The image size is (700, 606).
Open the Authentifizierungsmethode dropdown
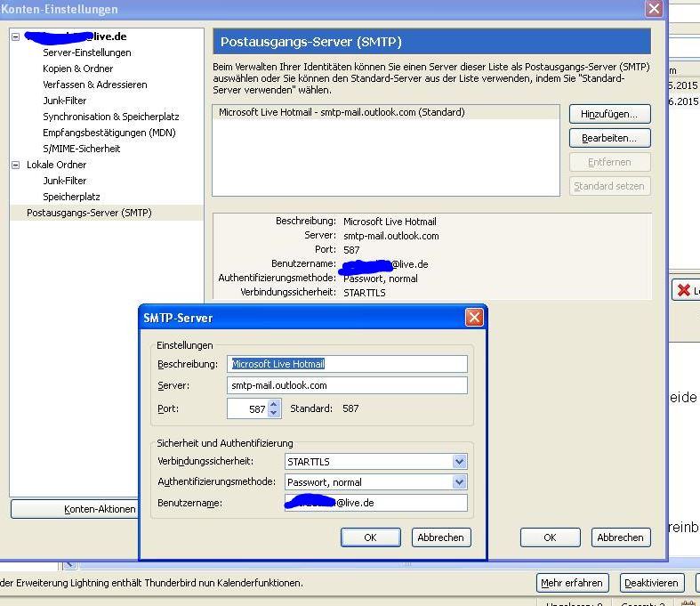pos(376,482)
